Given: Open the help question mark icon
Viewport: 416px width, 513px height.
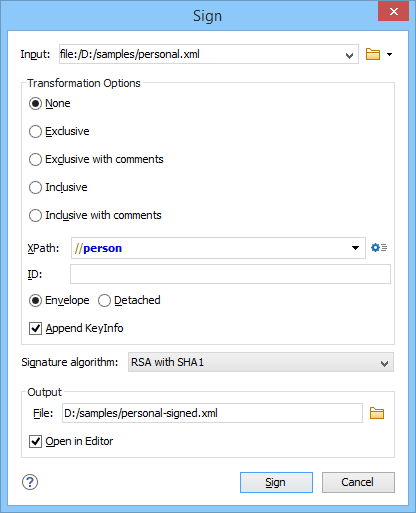Looking at the screenshot, I should [x=30, y=482].
